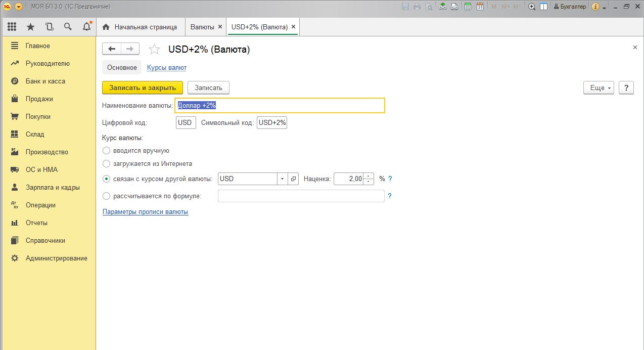
Task: Expand the linked currency USD dropdown arrow
Action: pos(282,179)
